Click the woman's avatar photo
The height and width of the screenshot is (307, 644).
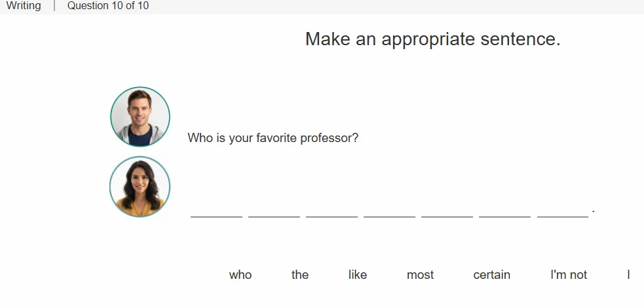tap(140, 187)
